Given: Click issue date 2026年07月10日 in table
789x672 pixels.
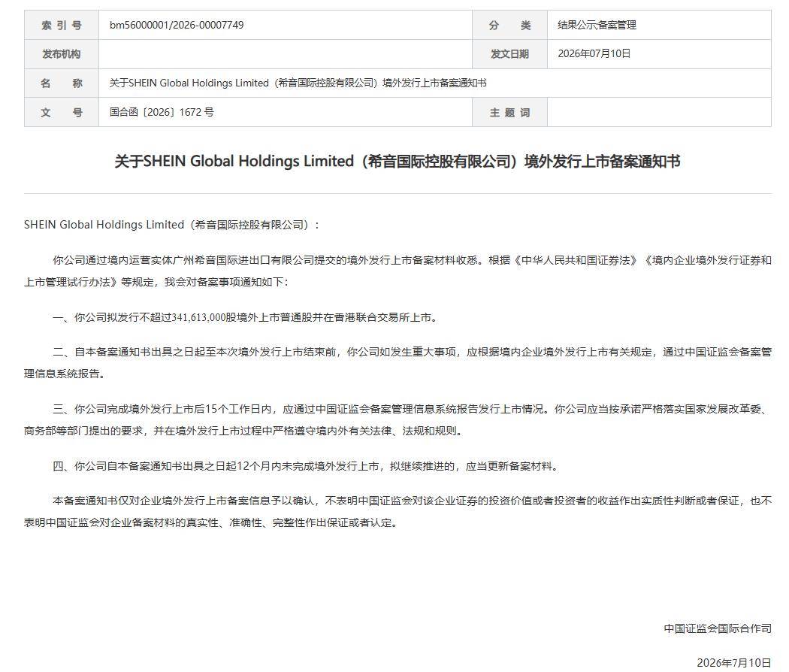Looking at the screenshot, I should tap(594, 54).
